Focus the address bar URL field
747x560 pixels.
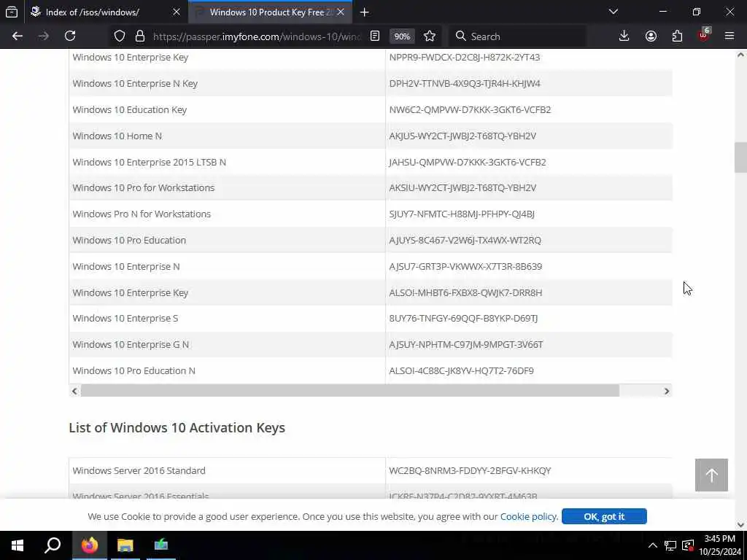point(258,36)
